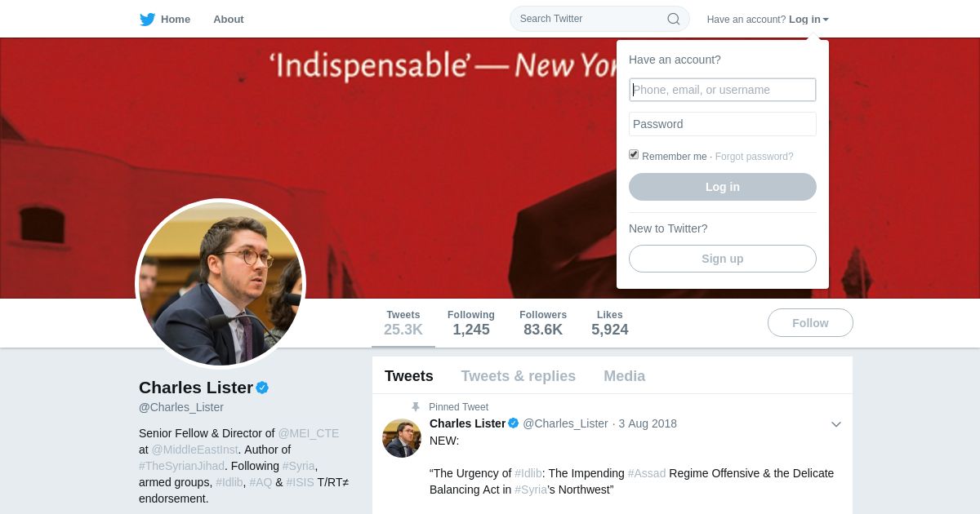Switch to the Media tab

624,376
